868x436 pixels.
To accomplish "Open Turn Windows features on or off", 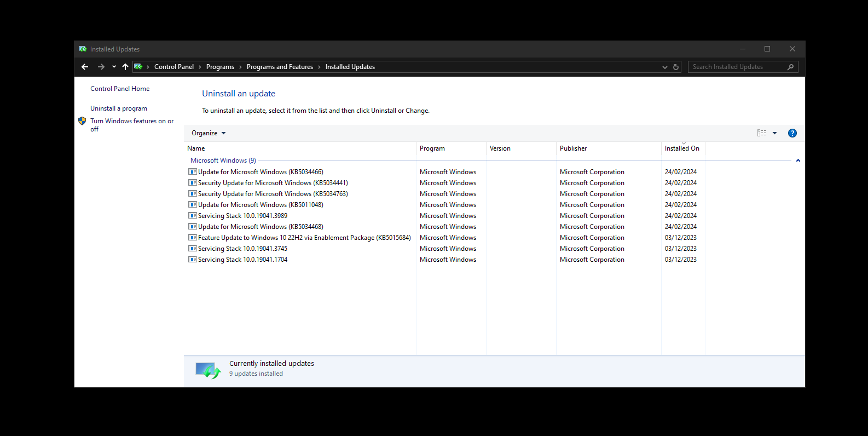I will pyautogui.click(x=132, y=125).
